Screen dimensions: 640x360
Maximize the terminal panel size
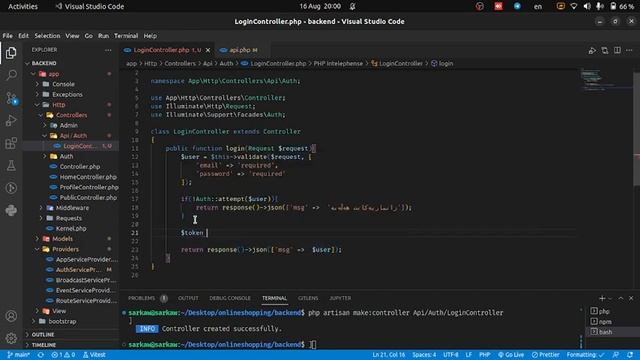tap(620, 298)
